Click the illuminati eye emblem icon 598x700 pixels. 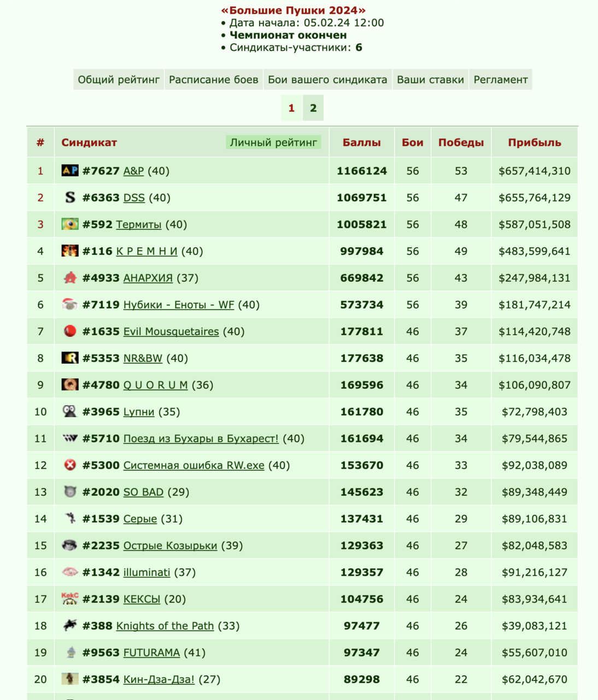click(70, 572)
